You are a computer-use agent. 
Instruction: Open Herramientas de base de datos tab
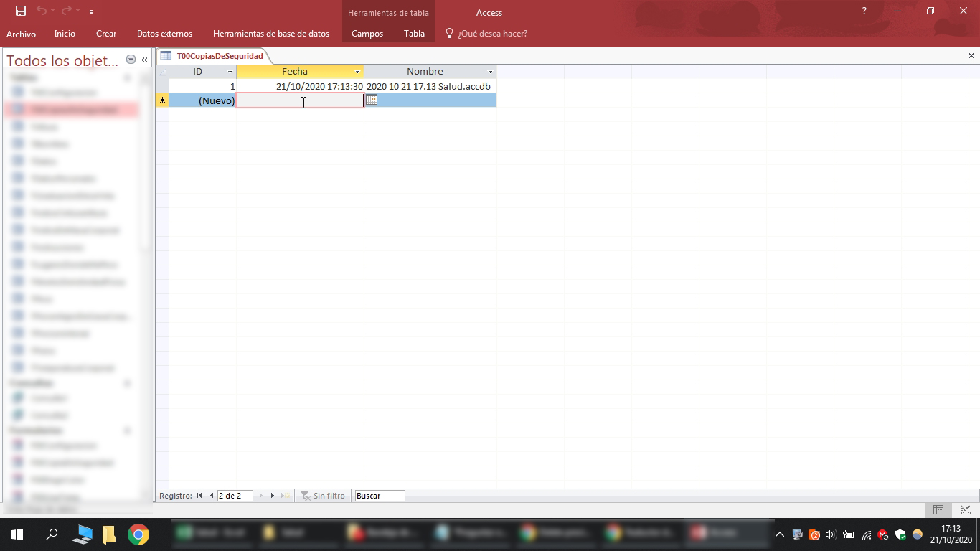[271, 34]
